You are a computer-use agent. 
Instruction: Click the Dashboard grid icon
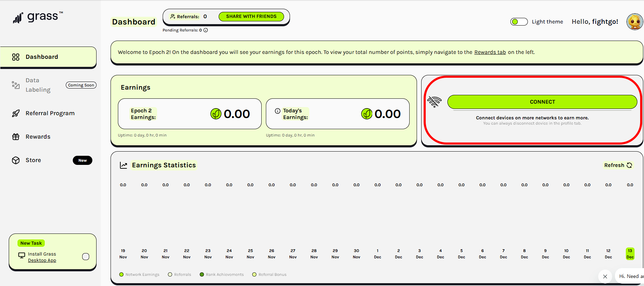[x=16, y=57]
